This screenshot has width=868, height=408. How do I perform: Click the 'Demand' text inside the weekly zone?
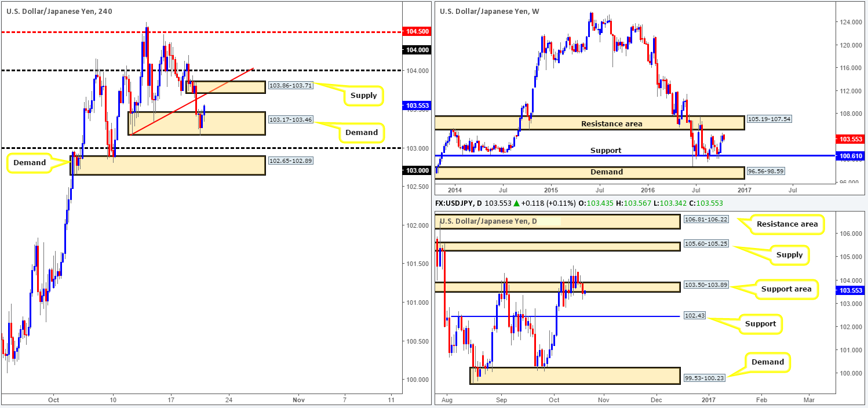pos(607,172)
